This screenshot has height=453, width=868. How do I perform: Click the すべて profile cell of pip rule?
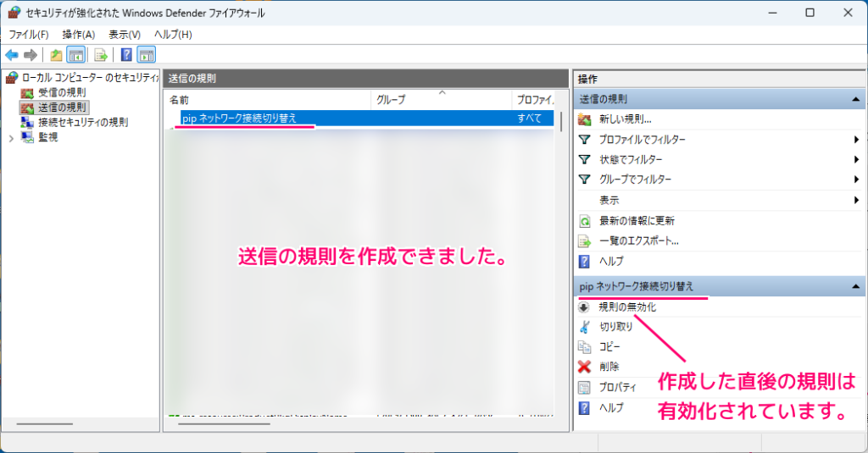(529, 118)
